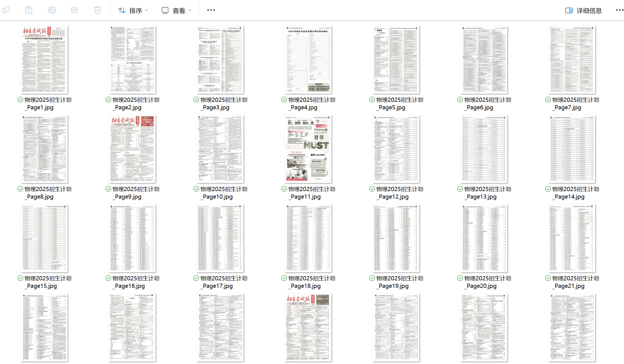
Task: Click sync status icon of Page1.jpg
Action: point(20,100)
